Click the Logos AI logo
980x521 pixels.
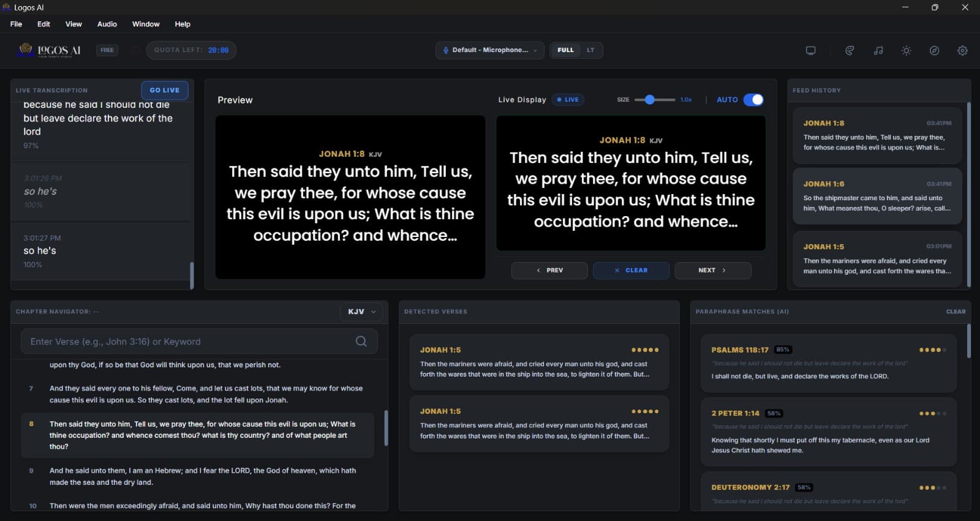coord(50,50)
